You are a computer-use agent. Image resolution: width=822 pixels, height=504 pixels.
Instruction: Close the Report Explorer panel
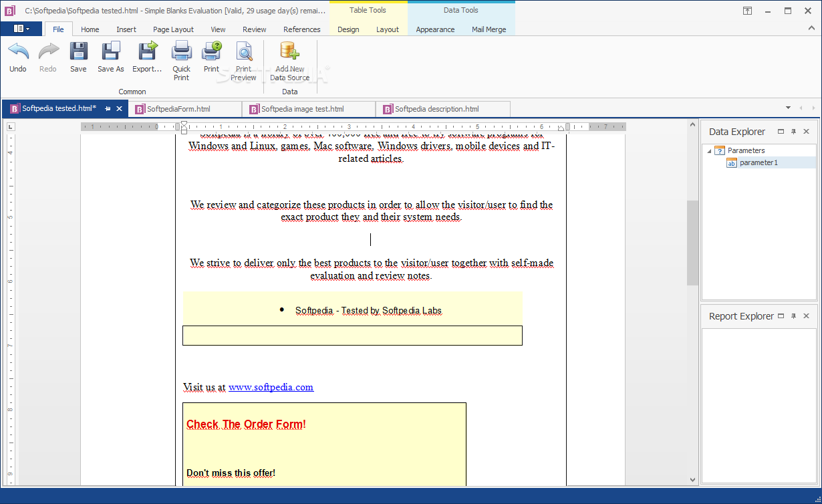tap(807, 316)
